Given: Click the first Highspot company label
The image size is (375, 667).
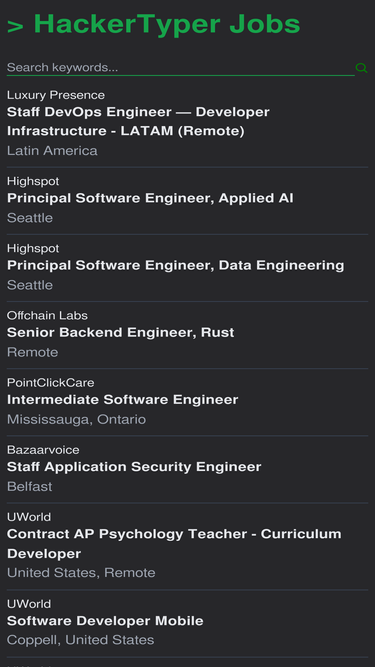Looking at the screenshot, I should (x=33, y=181).
